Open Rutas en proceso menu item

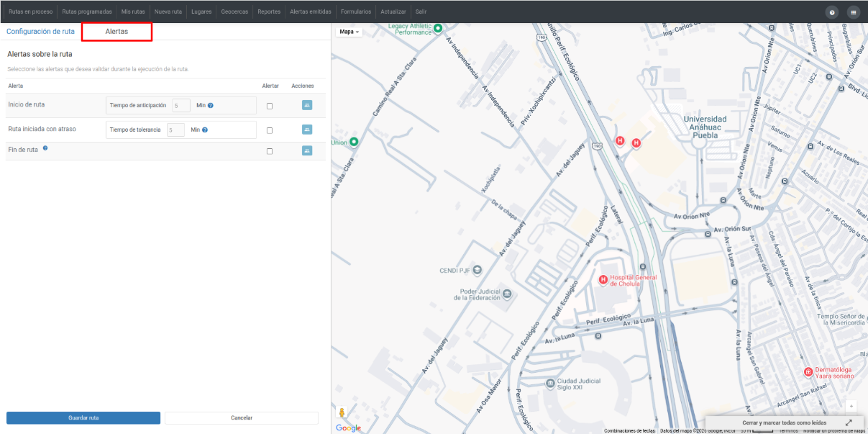[31, 12]
